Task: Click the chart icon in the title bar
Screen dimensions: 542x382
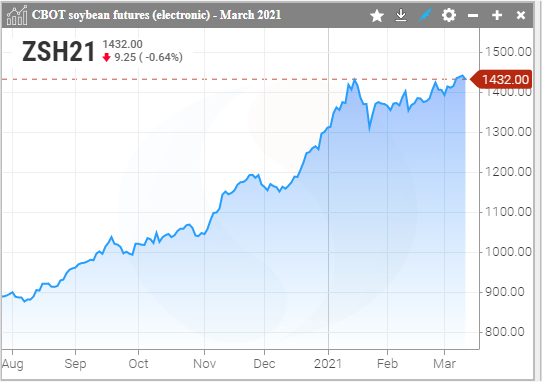Action: [17, 15]
